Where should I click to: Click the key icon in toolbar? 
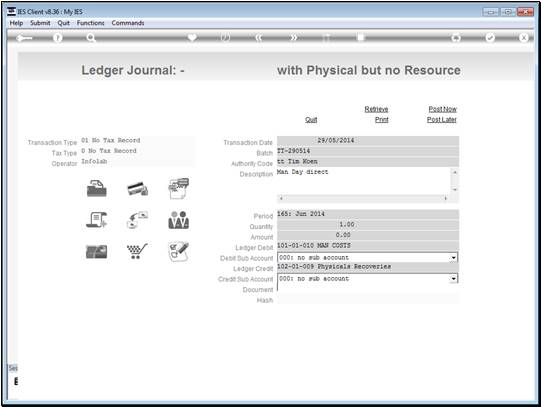pos(24,38)
